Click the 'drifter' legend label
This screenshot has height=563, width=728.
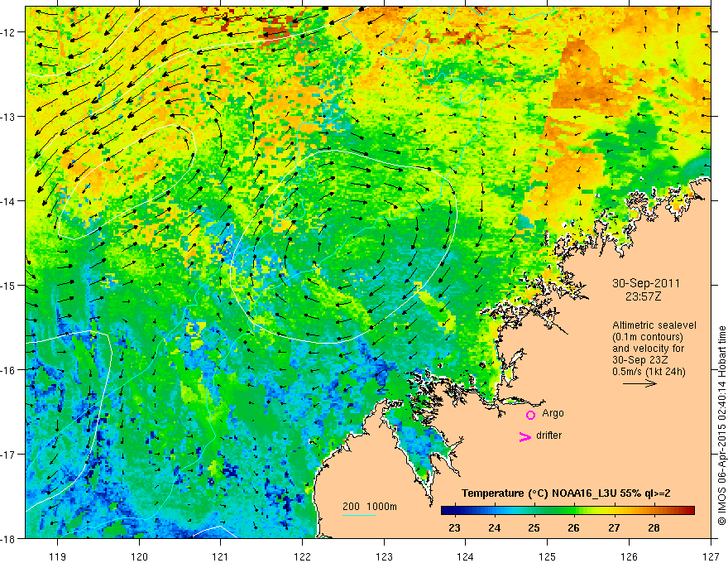tap(548, 435)
